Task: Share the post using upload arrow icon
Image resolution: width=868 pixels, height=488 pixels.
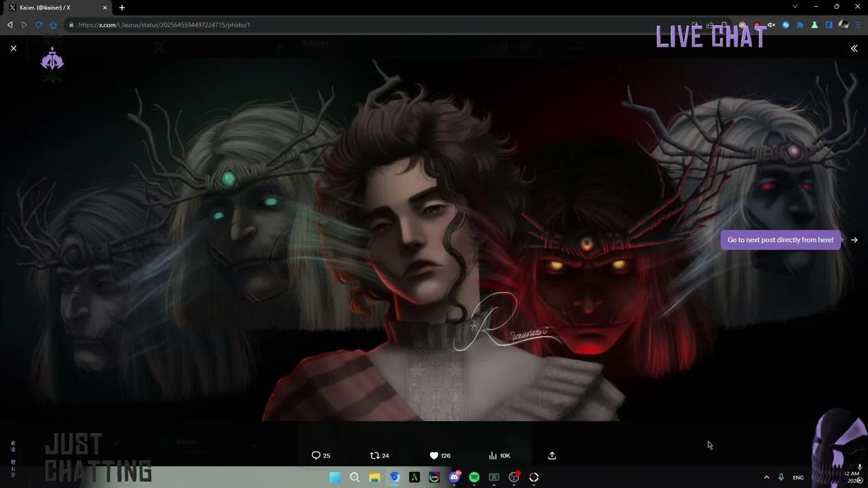Action: click(x=552, y=455)
